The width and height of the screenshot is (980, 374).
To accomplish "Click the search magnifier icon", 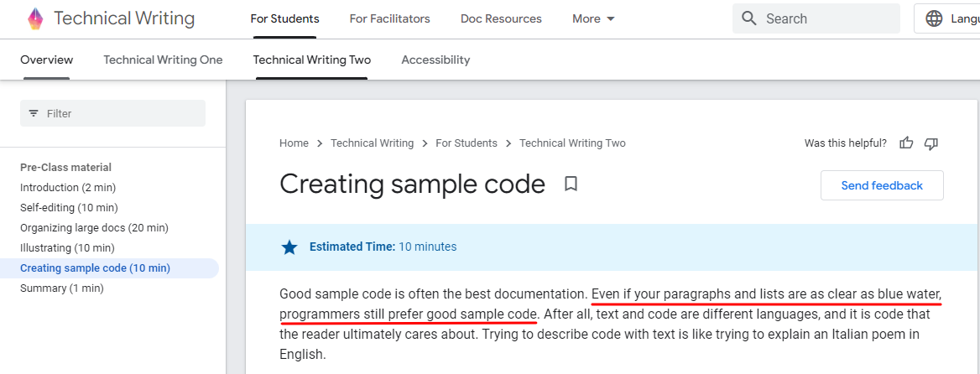I will coord(749,18).
